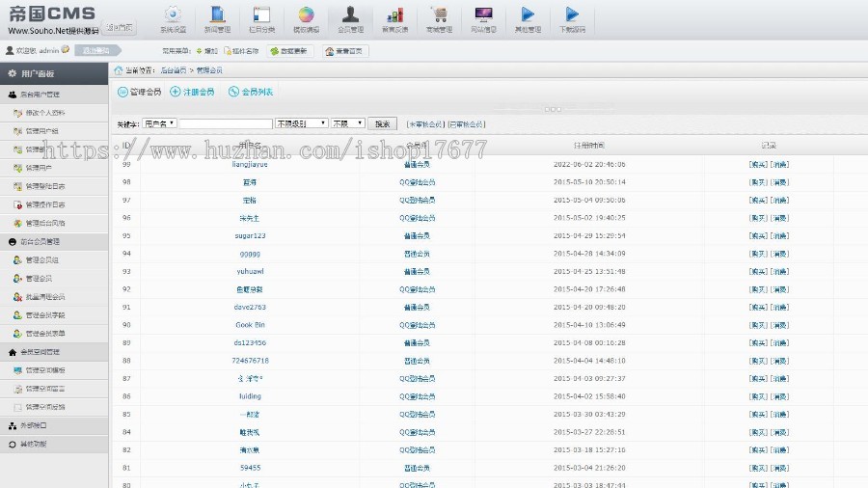
Task: Collapse the 后台用户管理 sidebar section
Action: [x=54, y=95]
